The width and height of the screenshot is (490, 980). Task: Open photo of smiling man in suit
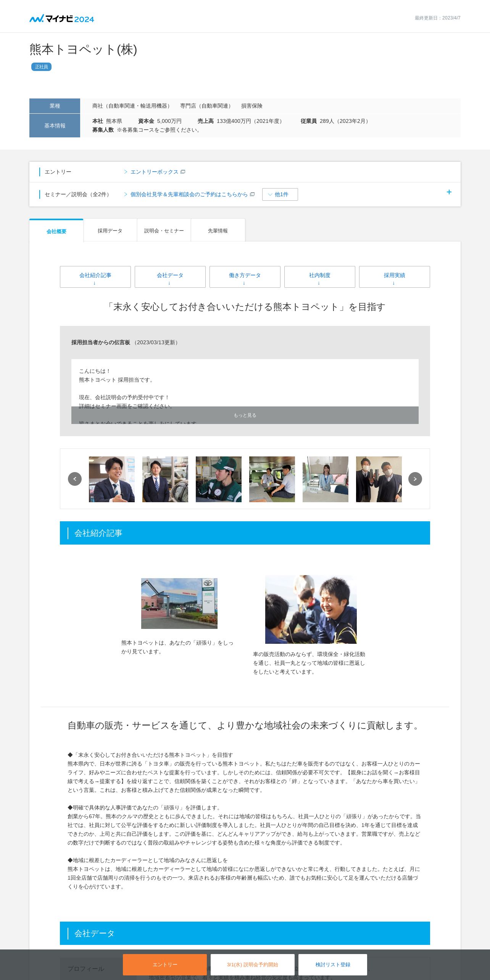112,479
